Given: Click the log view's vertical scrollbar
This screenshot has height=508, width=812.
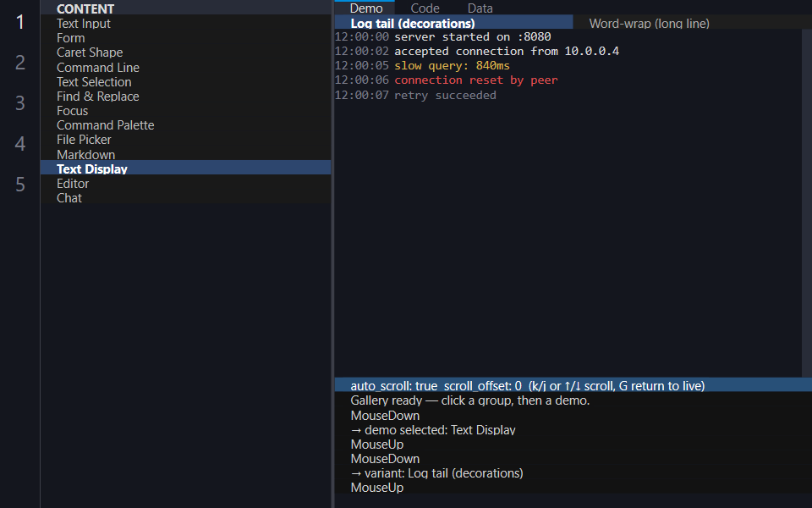Looking at the screenshot, I should [806, 203].
